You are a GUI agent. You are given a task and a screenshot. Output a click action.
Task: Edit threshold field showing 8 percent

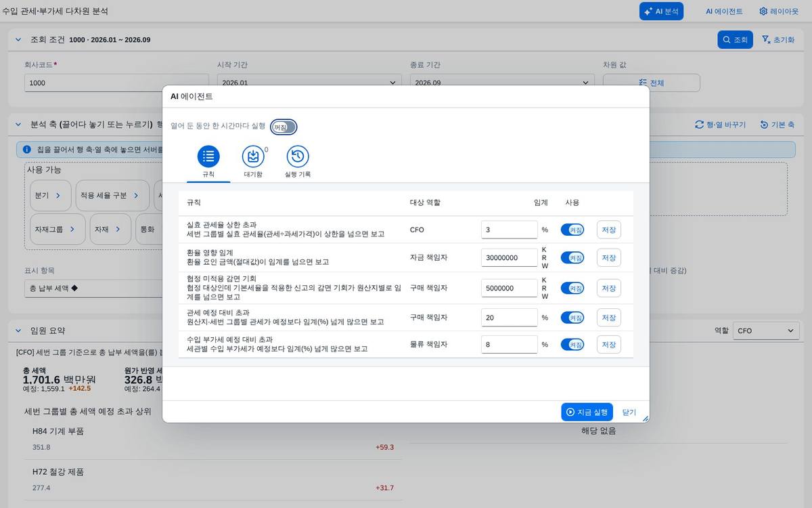pos(510,344)
